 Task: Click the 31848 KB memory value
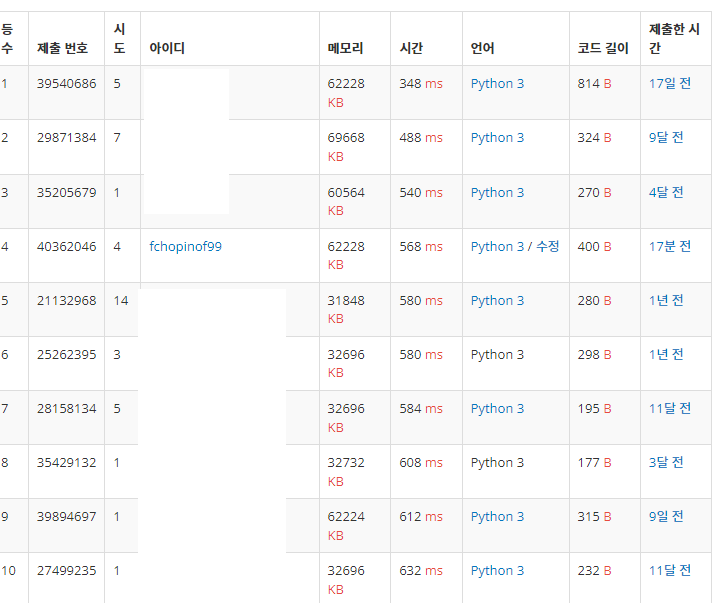pyautogui.click(x=346, y=310)
